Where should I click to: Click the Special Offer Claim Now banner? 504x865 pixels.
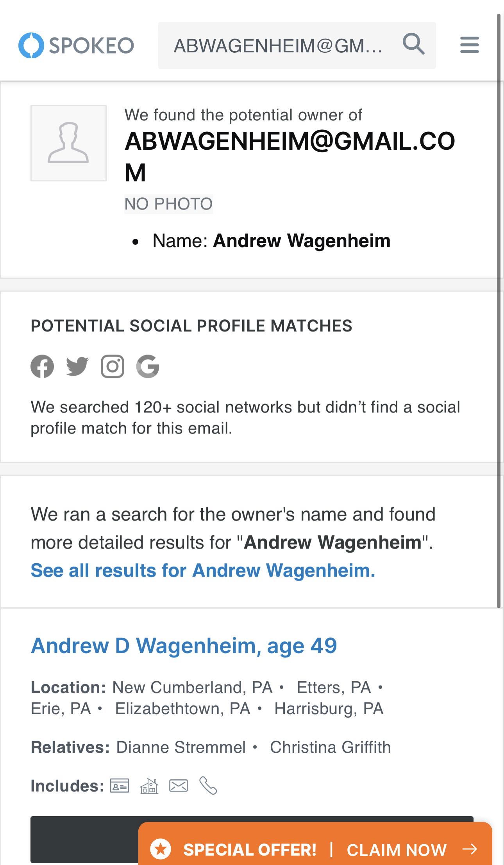(315, 849)
